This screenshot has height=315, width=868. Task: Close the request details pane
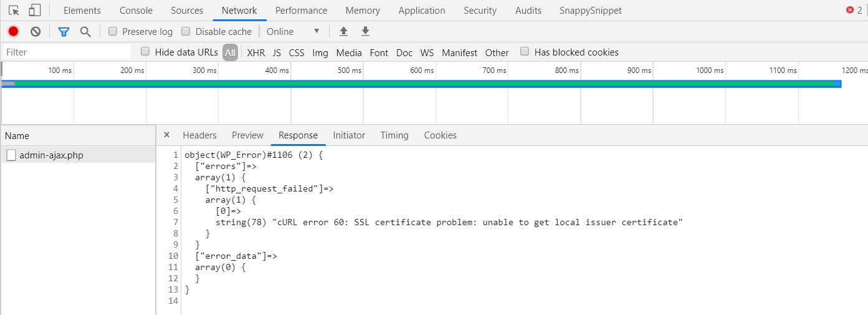(166, 135)
